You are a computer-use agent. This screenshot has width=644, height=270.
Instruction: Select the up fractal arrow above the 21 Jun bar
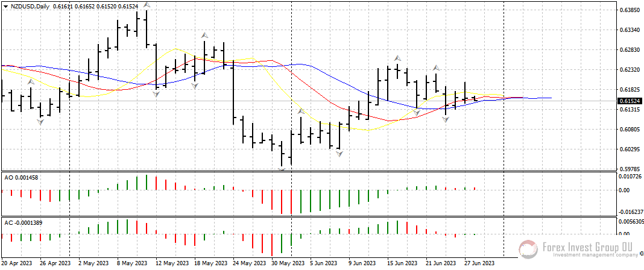click(x=436, y=67)
